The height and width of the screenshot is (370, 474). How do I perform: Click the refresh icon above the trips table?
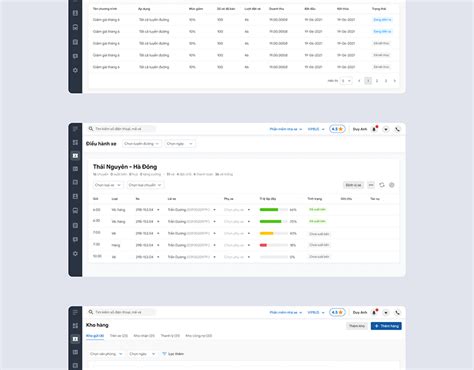pyautogui.click(x=382, y=185)
